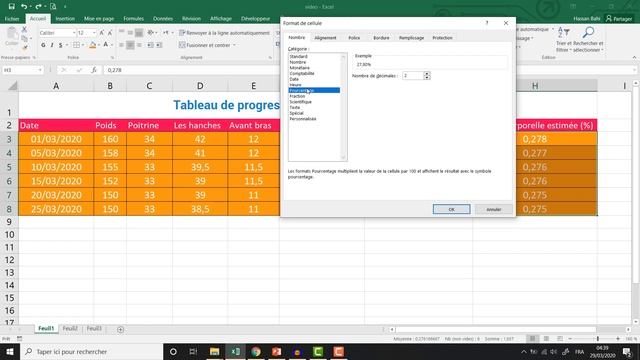Align text right in Alignement group
Viewport: 640px width, 360px height.
coord(139,45)
